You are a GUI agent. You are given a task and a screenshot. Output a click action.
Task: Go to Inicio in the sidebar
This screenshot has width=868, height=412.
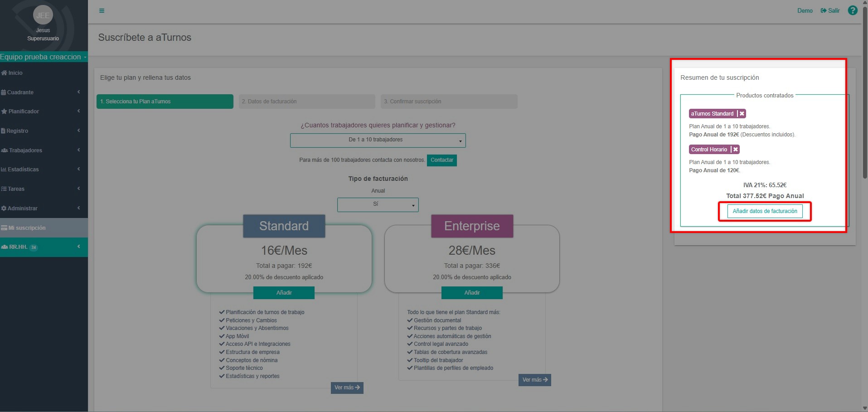coord(15,73)
